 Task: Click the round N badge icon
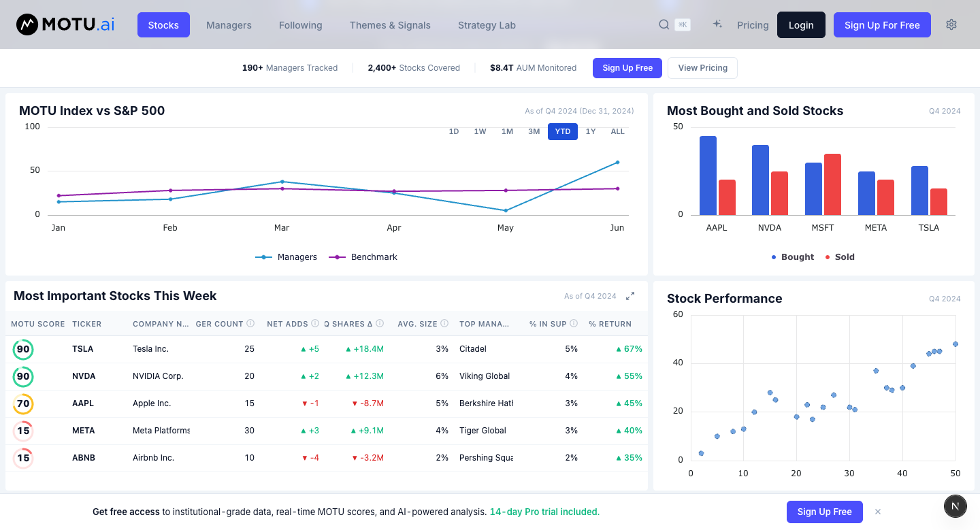[955, 506]
